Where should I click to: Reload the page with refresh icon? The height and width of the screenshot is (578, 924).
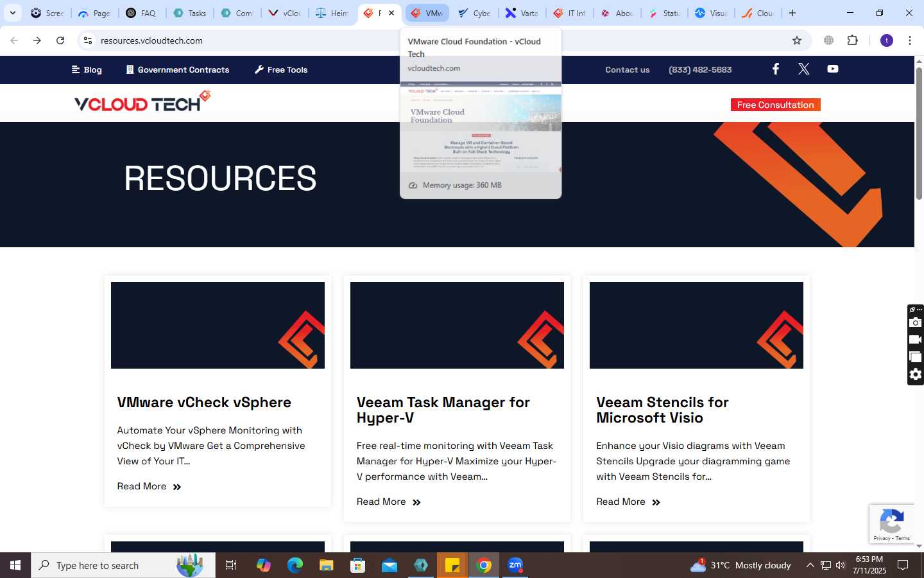tap(60, 40)
